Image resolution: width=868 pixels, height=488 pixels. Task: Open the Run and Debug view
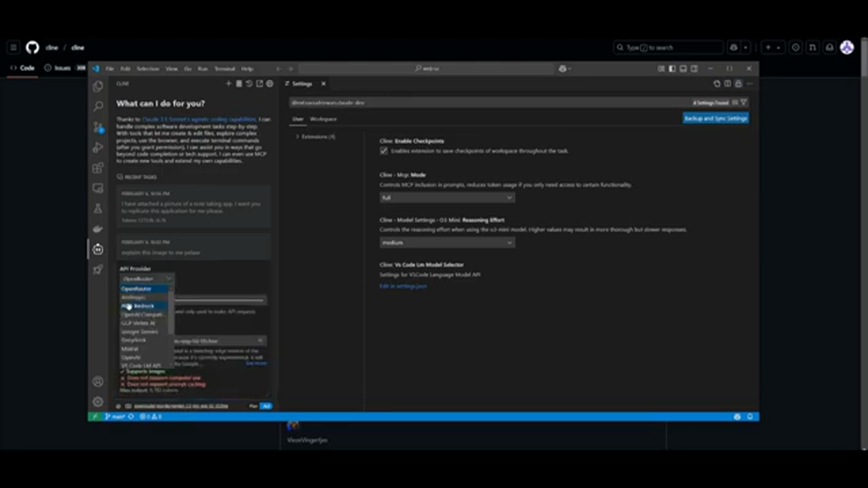point(98,147)
